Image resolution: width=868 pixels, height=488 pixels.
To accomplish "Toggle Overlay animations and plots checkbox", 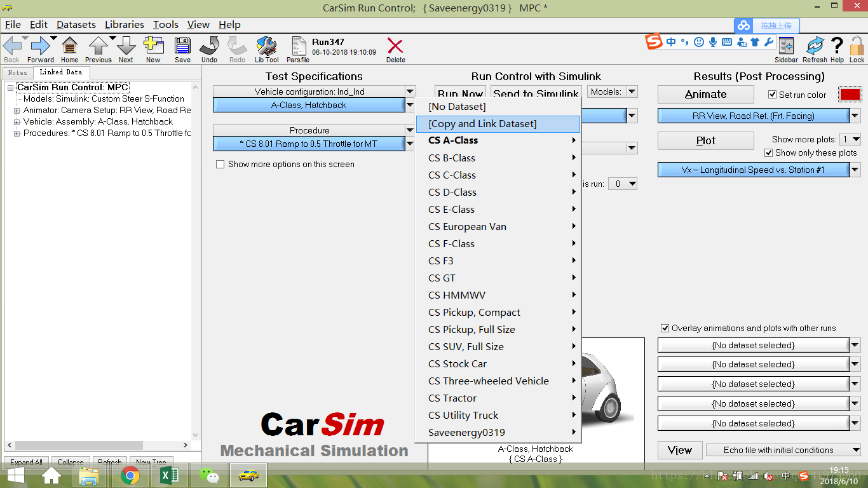I will click(x=665, y=329).
